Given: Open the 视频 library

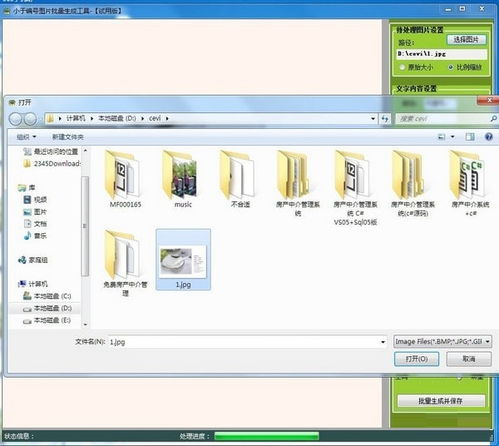Looking at the screenshot, I should tap(35, 200).
